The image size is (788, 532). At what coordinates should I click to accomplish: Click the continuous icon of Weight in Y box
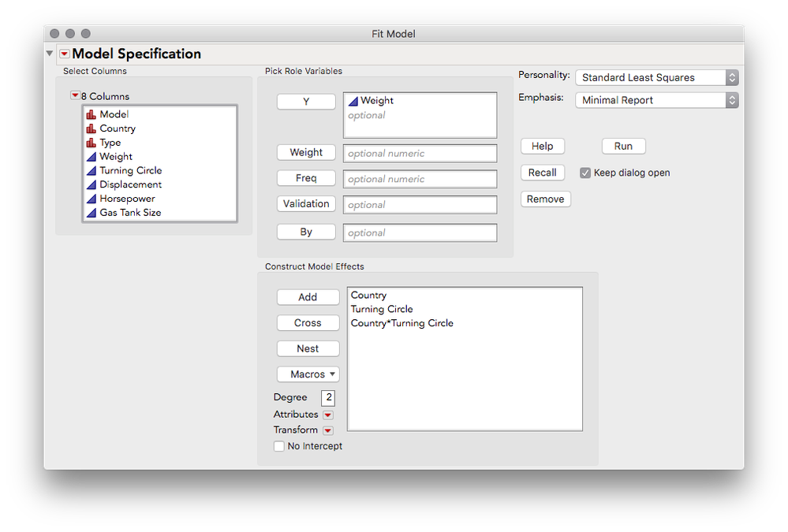point(353,101)
